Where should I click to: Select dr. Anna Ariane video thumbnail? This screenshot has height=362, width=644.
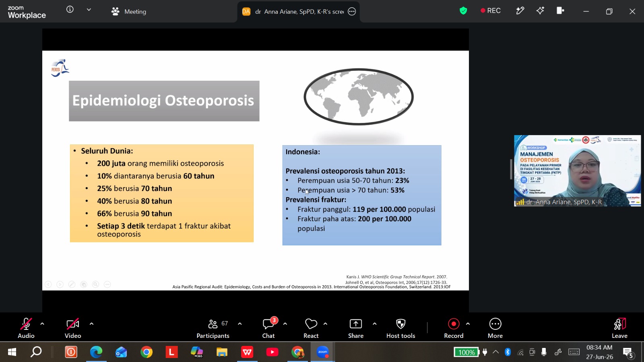click(577, 171)
